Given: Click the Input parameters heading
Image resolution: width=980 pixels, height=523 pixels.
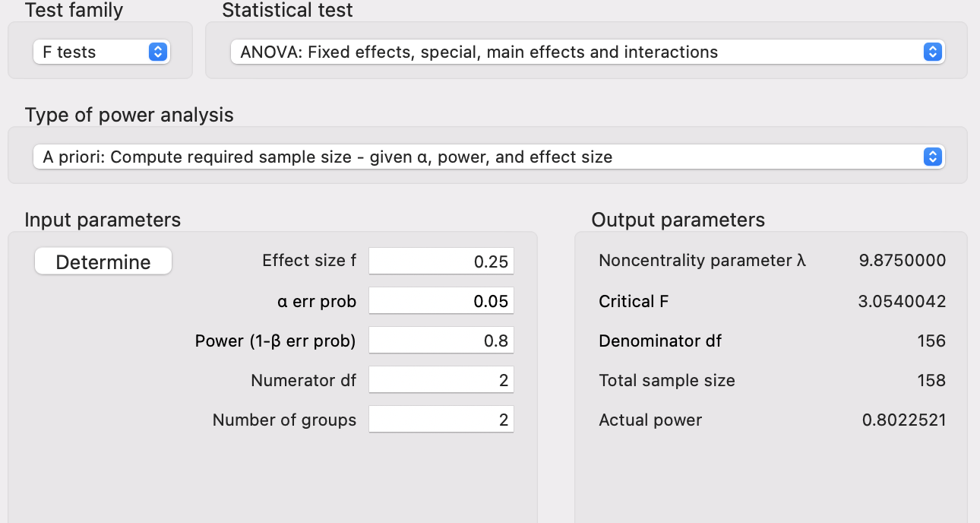Looking at the screenshot, I should [x=103, y=220].
